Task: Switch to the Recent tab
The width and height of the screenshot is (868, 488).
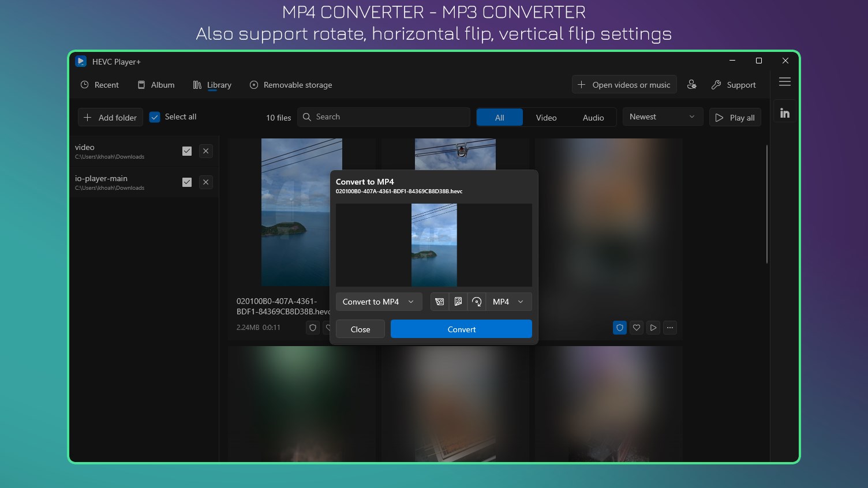Action: click(99, 85)
